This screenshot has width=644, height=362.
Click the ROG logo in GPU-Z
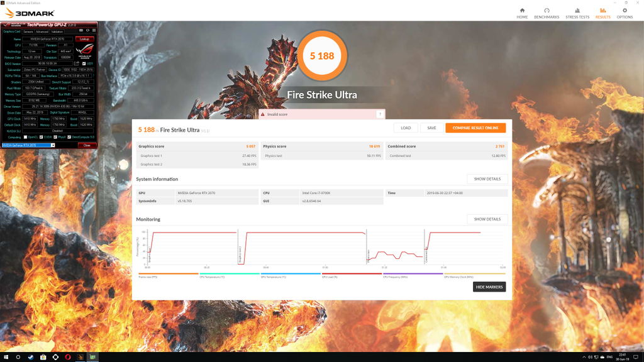85,52
